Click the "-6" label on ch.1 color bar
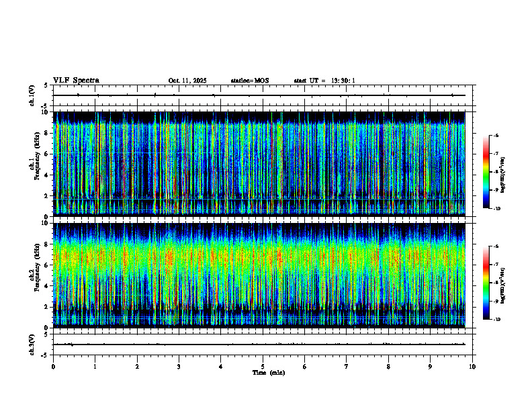Viewport: 532px width, 411px height. (x=496, y=135)
